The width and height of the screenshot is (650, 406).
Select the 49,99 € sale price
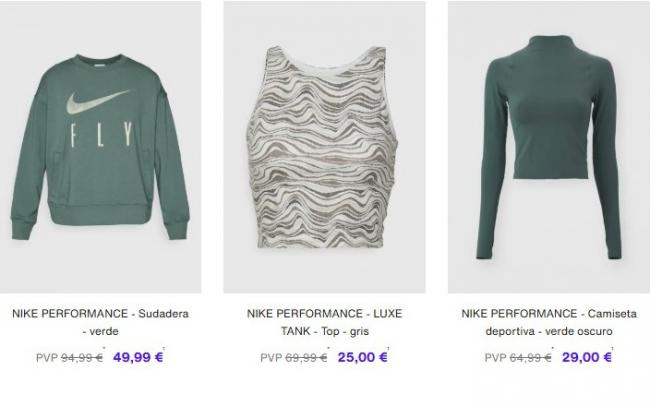coord(138,357)
